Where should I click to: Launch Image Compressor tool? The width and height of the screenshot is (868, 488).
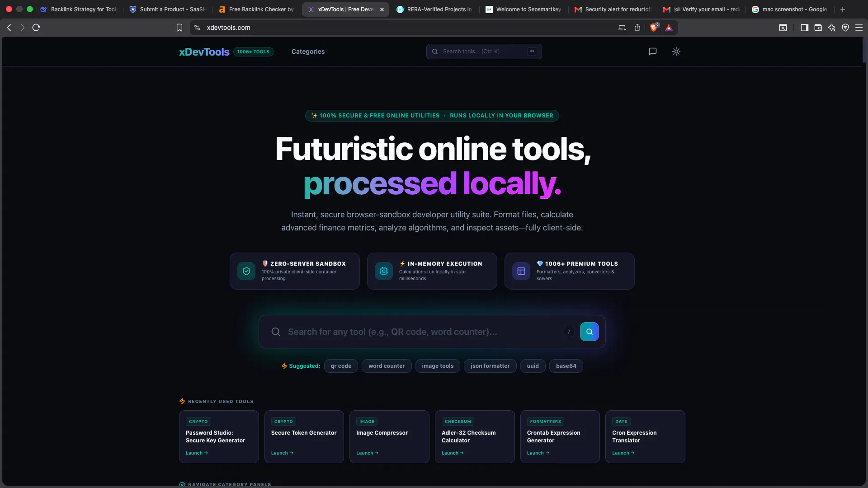[367, 453]
